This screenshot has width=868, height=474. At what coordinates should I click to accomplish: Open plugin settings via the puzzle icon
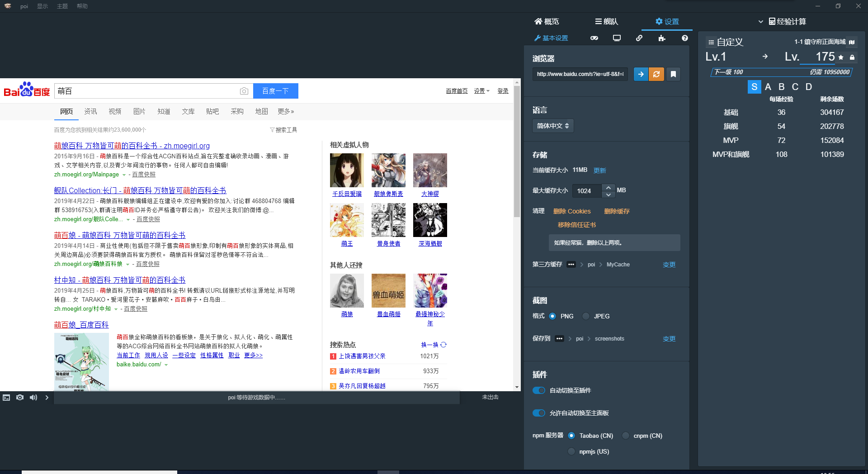pyautogui.click(x=661, y=38)
